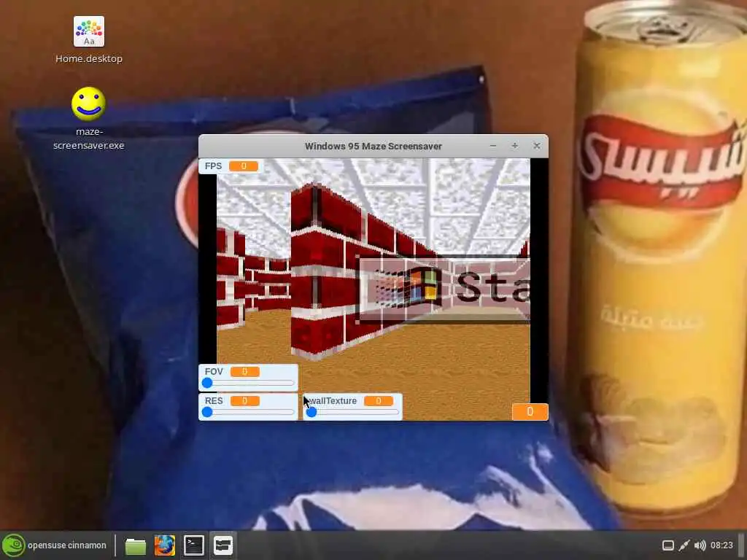Open the 08:23 clock applet

721,545
